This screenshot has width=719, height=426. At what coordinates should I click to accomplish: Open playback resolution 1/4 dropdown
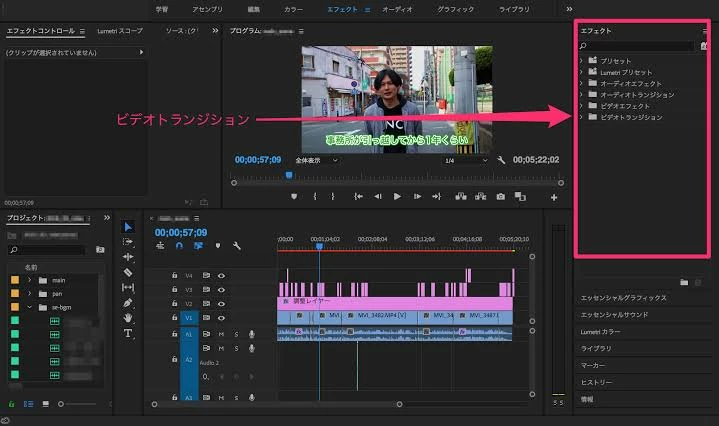pyautogui.click(x=465, y=160)
